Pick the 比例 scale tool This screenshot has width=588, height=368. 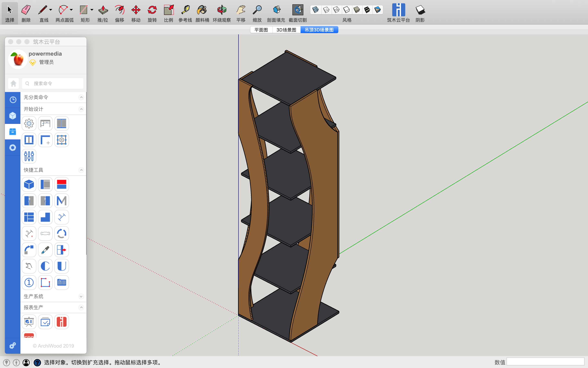pyautogui.click(x=168, y=13)
